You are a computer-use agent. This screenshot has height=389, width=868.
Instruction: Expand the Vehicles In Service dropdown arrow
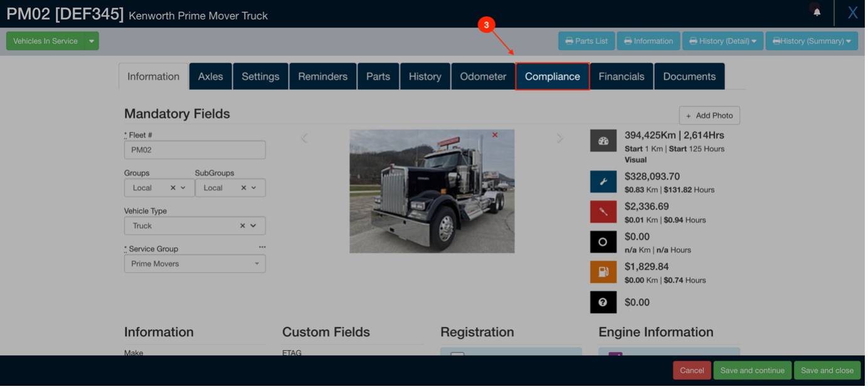pyautogui.click(x=92, y=41)
